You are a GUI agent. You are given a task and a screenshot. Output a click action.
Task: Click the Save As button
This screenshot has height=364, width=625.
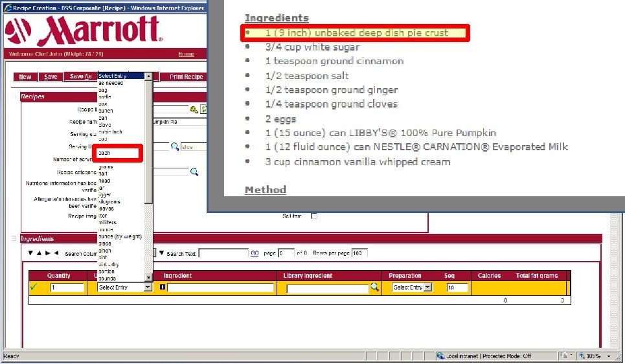coord(80,76)
